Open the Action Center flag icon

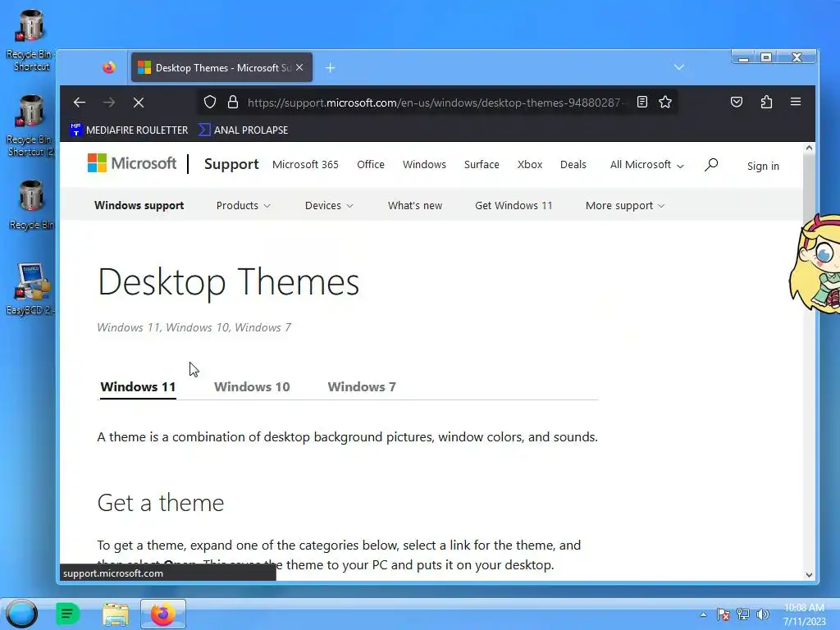coord(724,614)
